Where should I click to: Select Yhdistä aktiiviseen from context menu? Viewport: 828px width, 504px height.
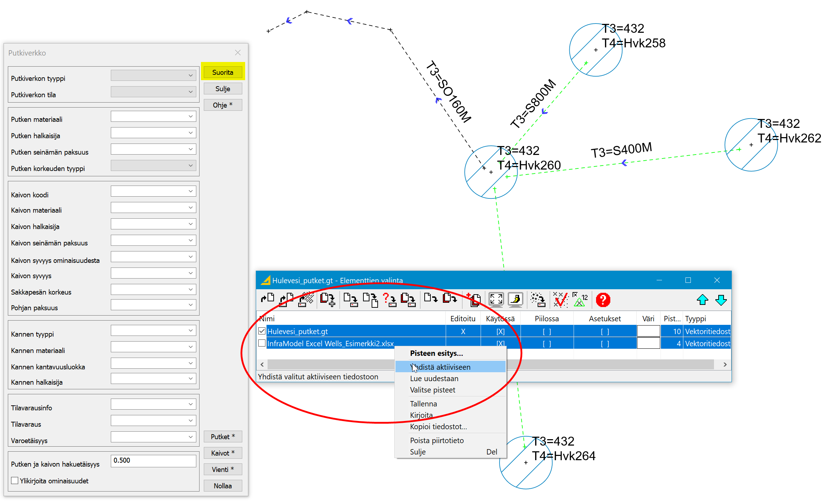point(440,367)
